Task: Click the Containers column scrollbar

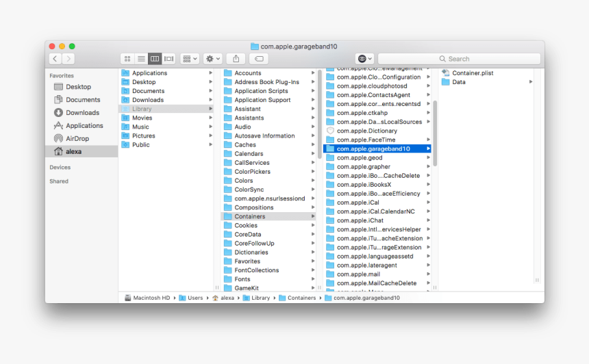Action: coord(435,133)
